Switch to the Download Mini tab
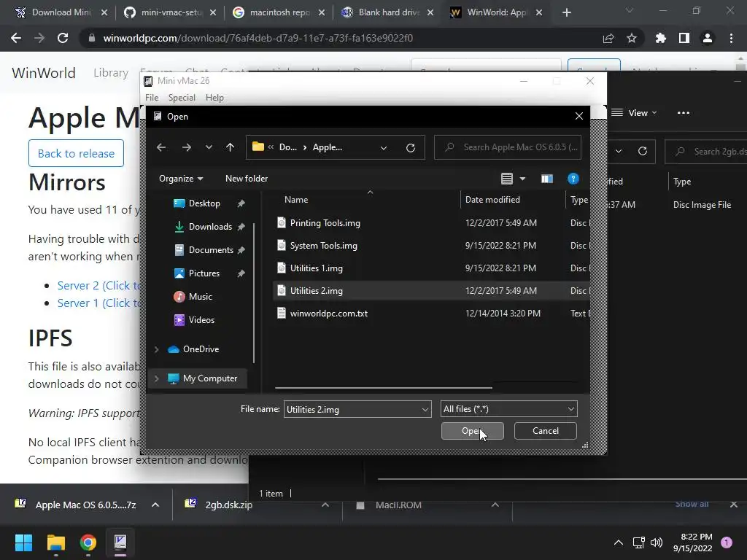The height and width of the screenshot is (560, 747). pyautogui.click(x=61, y=12)
